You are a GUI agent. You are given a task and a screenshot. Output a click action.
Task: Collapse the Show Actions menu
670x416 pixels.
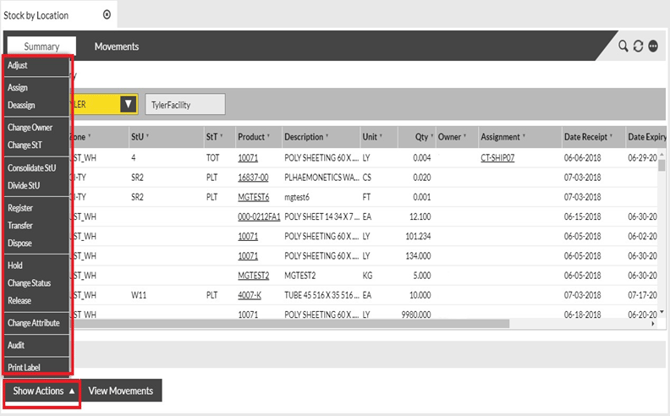[x=41, y=391]
